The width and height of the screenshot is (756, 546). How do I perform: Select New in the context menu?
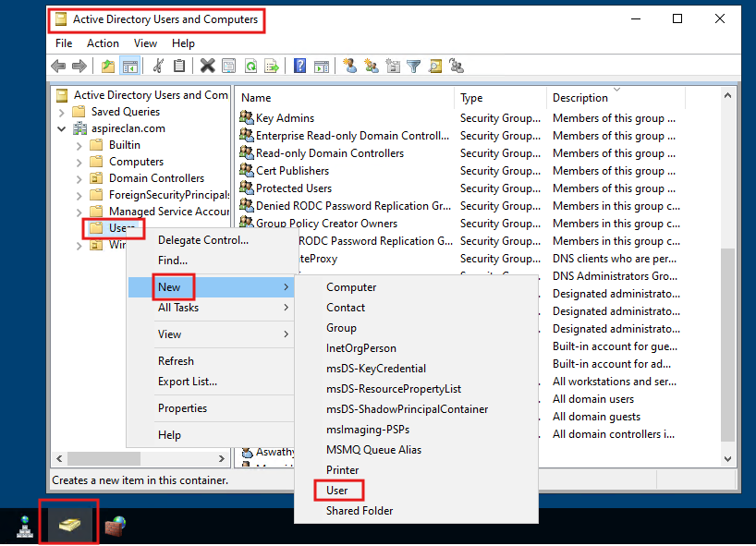[211, 286]
